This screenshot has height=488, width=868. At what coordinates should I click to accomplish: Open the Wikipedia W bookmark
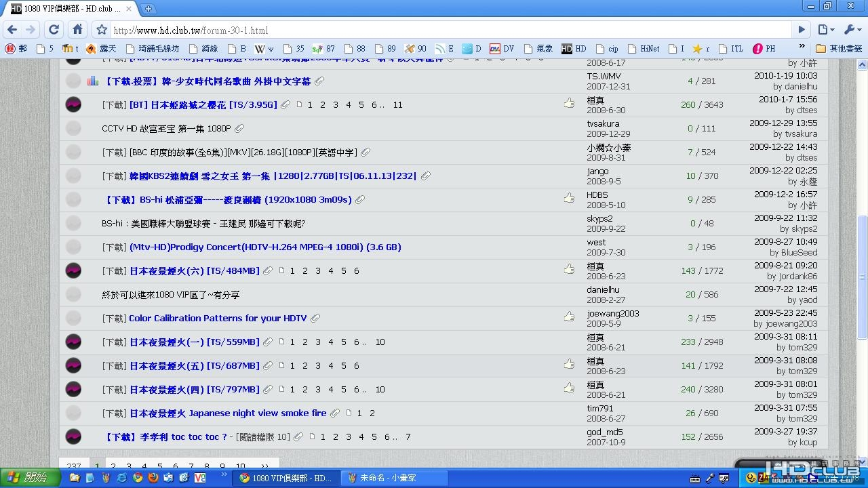click(264, 49)
